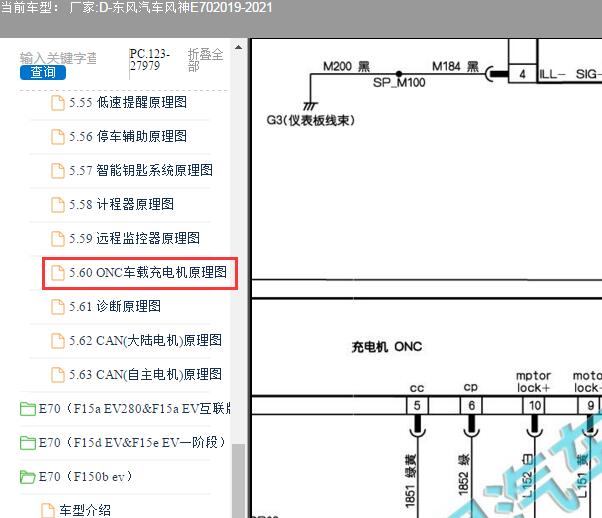602x518 pixels.
Task: Click document icon of 5.55 entry
Action: 58,103
